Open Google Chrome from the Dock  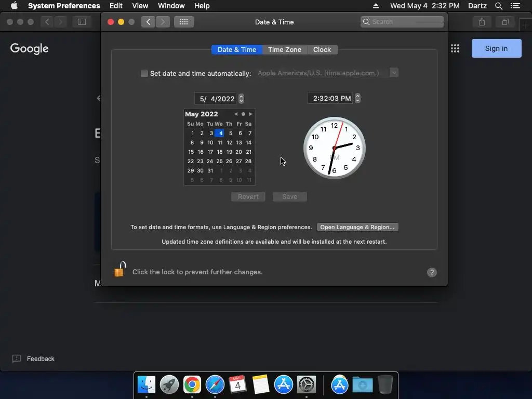click(x=192, y=385)
